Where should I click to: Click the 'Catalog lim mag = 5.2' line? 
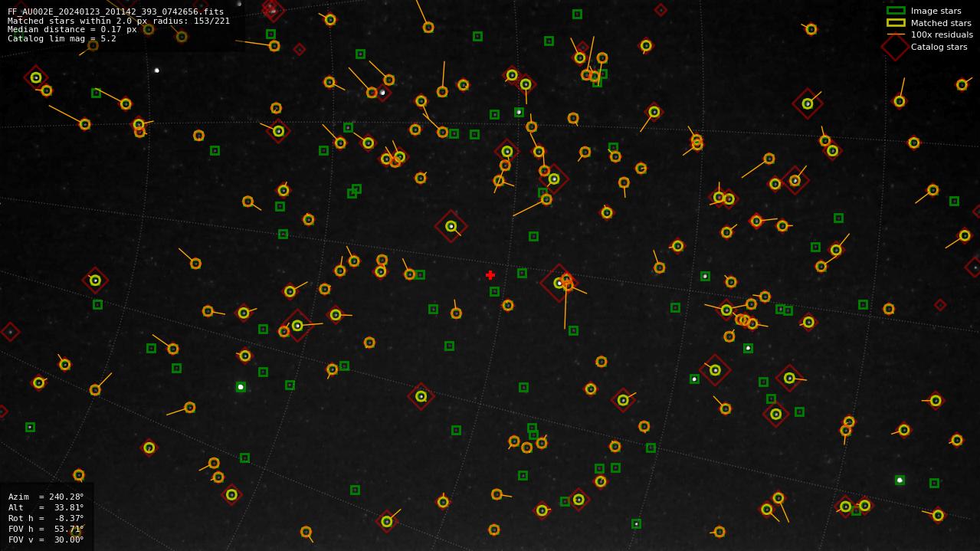[x=62, y=38]
